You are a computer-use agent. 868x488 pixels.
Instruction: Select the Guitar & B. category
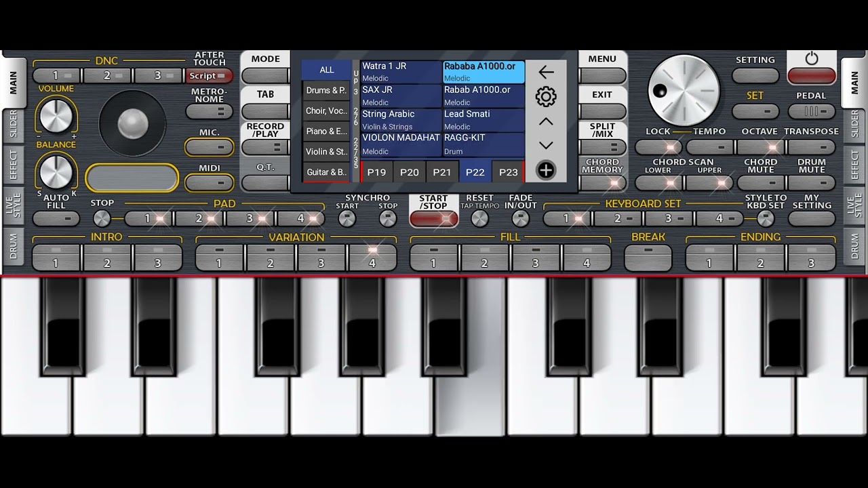click(x=327, y=172)
